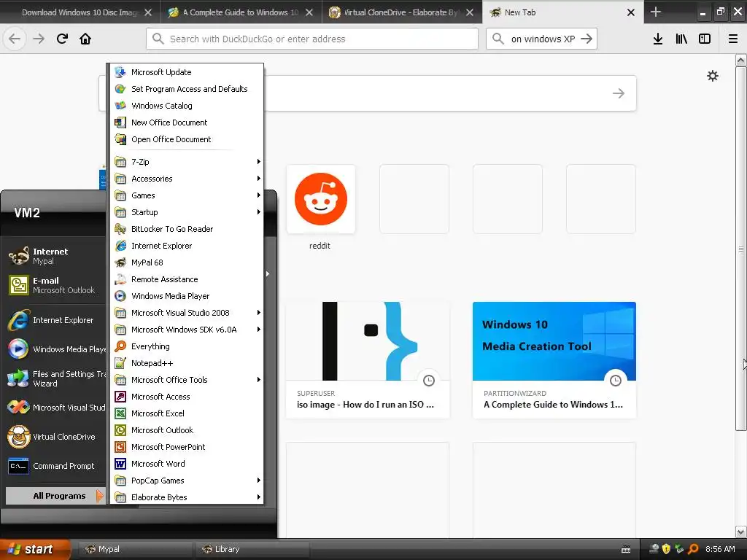Screen dimensions: 747x560
Task: Open Files and Settings Transfer Wizard
Action: coord(55,378)
